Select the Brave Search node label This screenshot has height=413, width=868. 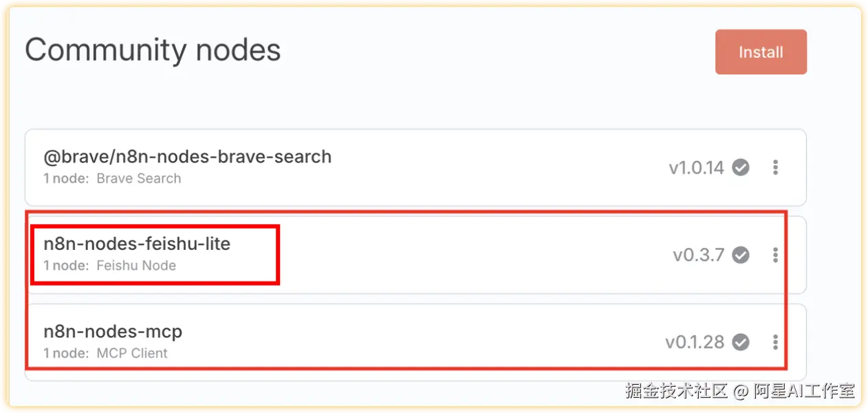coord(139,179)
